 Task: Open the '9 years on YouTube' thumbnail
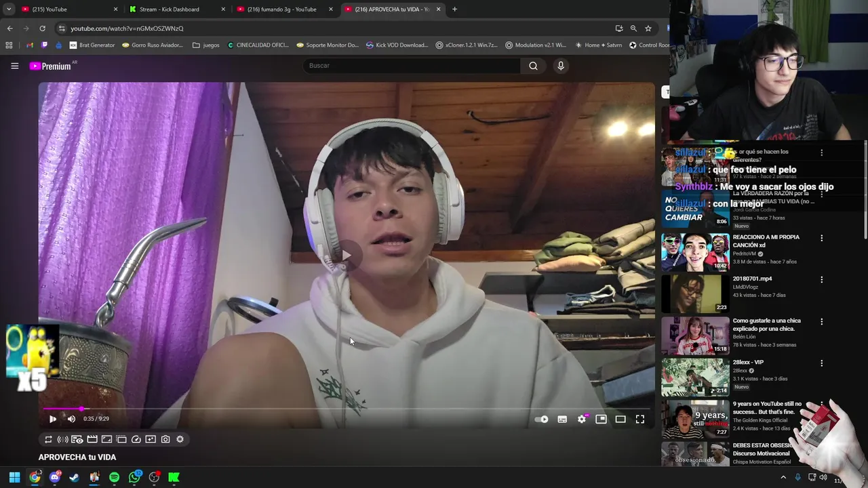point(695,420)
